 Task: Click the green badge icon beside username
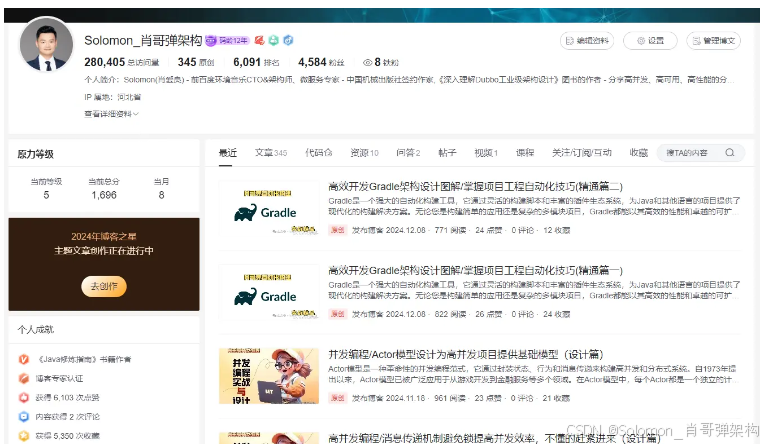click(x=274, y=40)
